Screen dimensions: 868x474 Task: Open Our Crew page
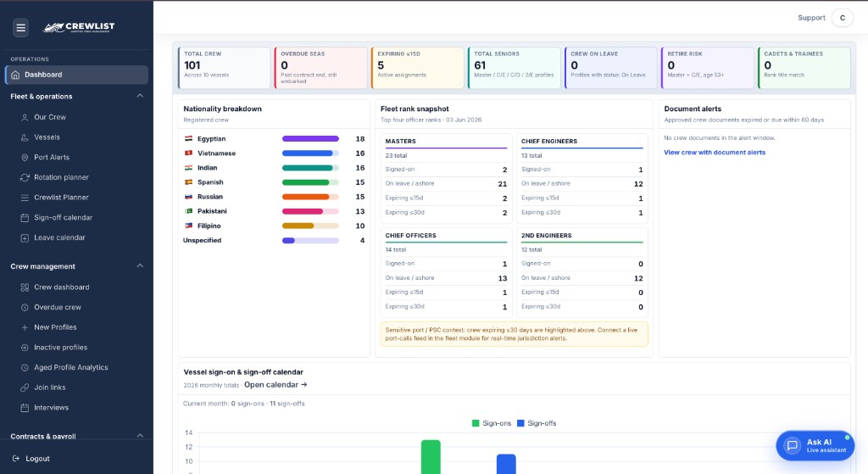pyautogui.click(x=50, y=117)
